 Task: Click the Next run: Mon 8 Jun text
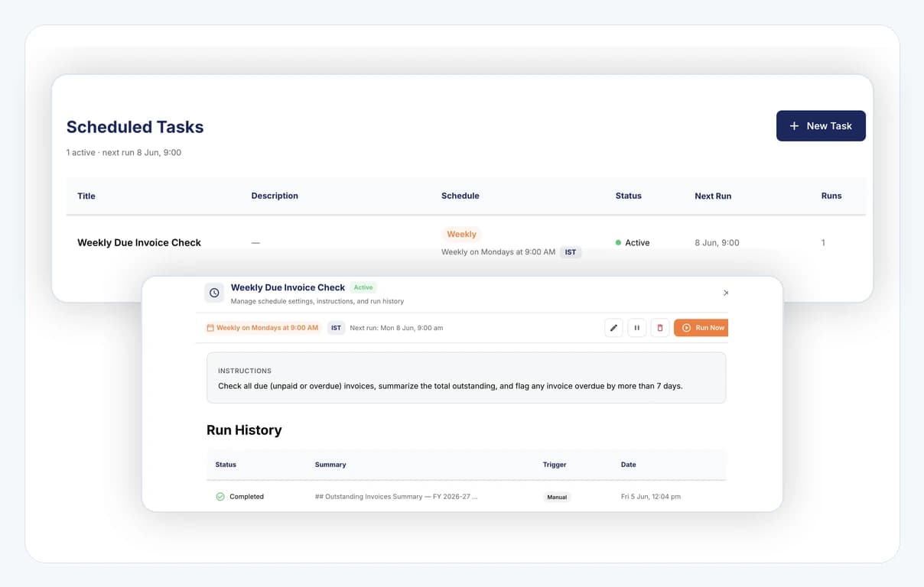point(396,328)
